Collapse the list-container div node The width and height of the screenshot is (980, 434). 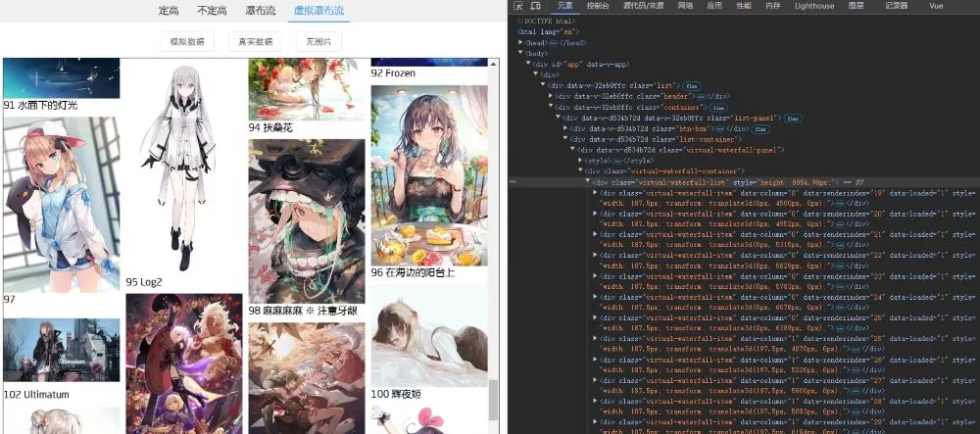565,139
